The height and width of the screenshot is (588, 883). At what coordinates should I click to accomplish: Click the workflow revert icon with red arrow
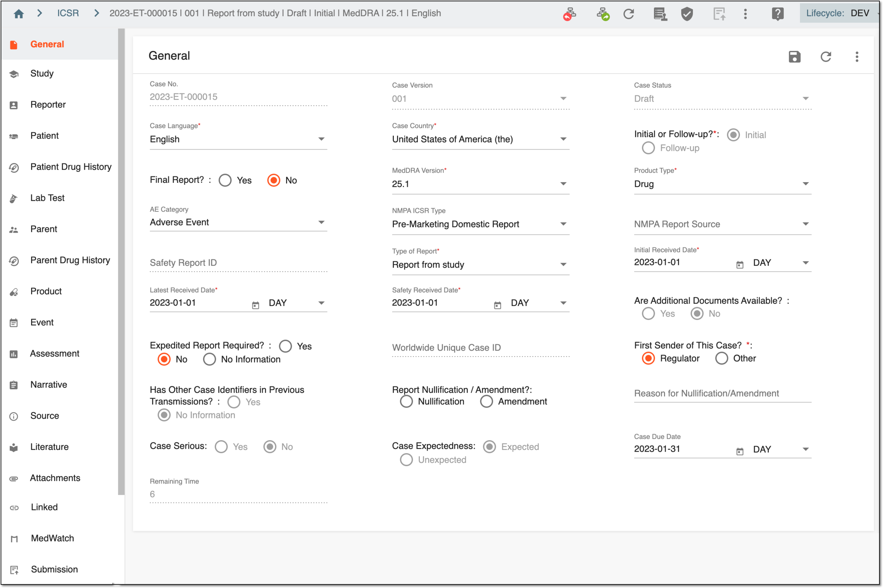(x=569, y=14)
